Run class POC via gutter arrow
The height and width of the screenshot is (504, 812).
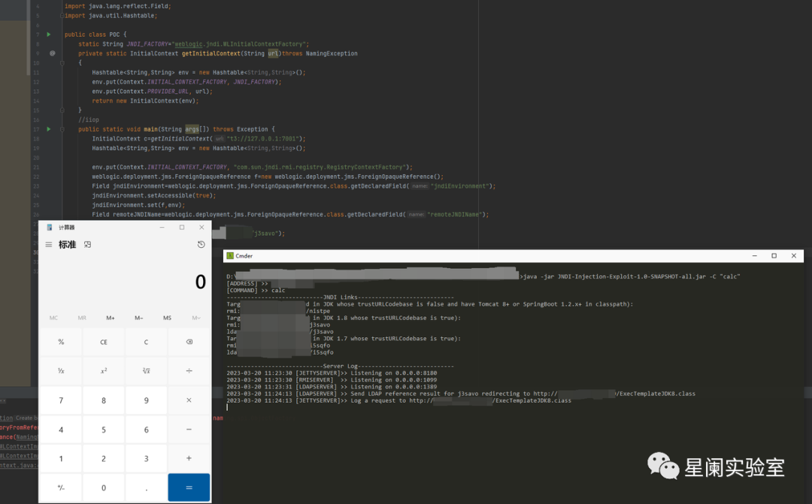click(49, 34)
